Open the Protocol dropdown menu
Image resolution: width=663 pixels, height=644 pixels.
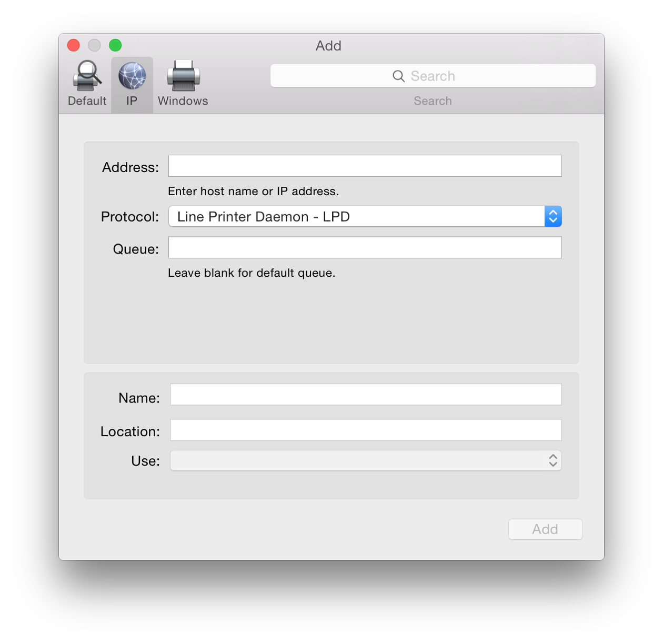point(365,216)
